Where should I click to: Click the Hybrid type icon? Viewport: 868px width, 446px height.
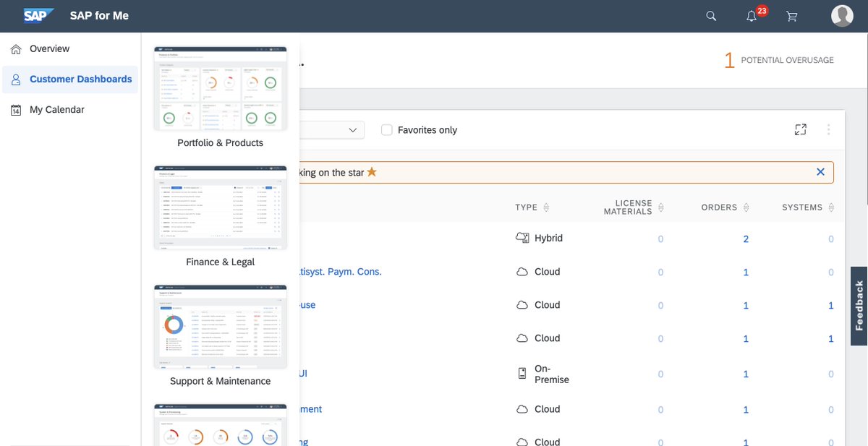click(522, 238)
